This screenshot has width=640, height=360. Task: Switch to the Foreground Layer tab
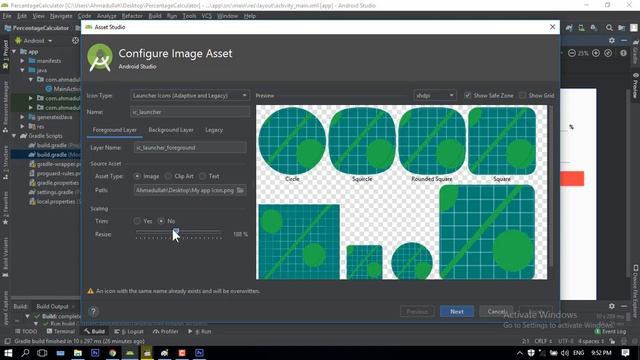pos(115,130)
